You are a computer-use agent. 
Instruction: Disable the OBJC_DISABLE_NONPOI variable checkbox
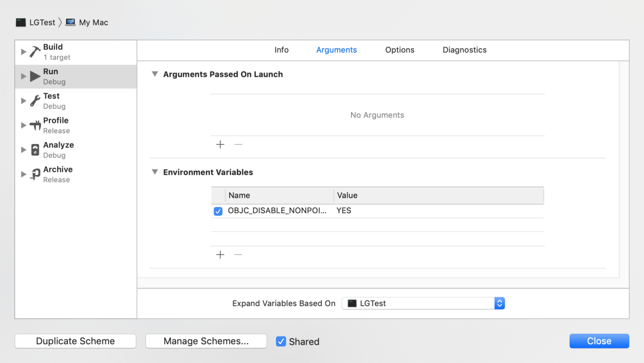pyautogui.click(x=218, y=211)
